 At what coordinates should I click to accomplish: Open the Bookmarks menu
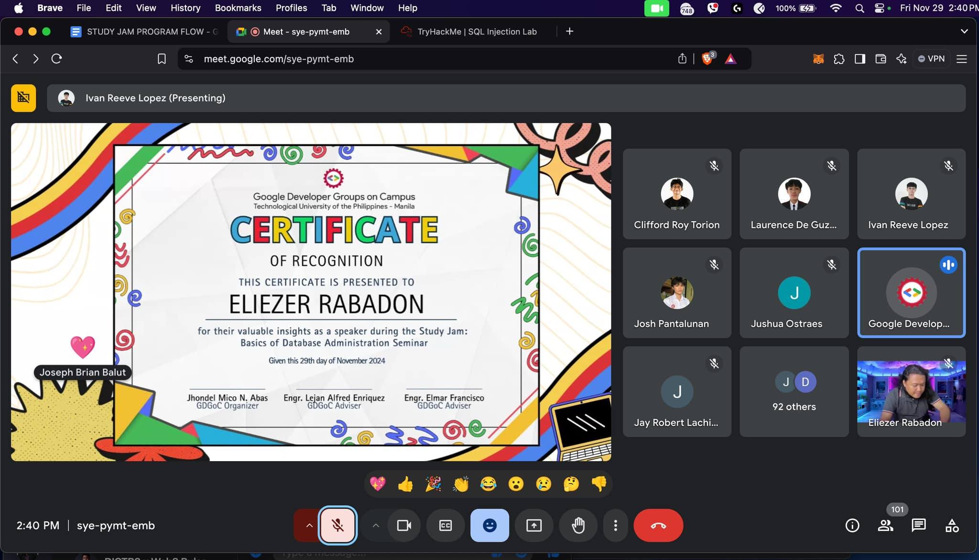pos(238,8)
